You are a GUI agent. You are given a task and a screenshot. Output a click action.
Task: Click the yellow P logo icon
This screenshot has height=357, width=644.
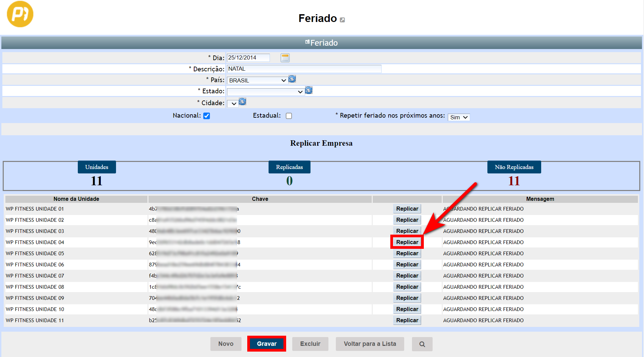click(20, 14)
